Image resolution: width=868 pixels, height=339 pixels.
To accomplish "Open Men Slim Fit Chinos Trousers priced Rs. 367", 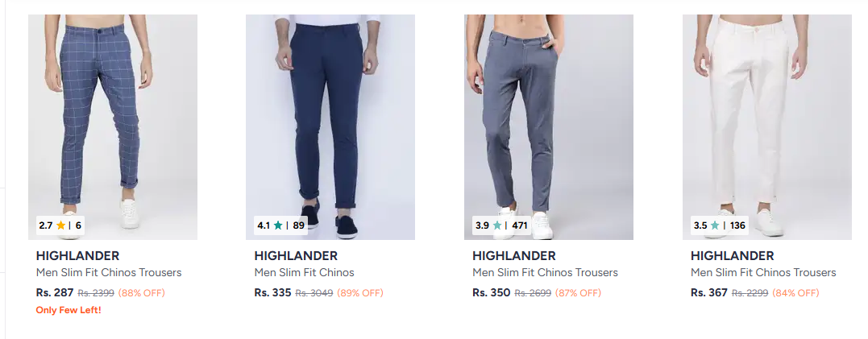I will tap(763, 273).
